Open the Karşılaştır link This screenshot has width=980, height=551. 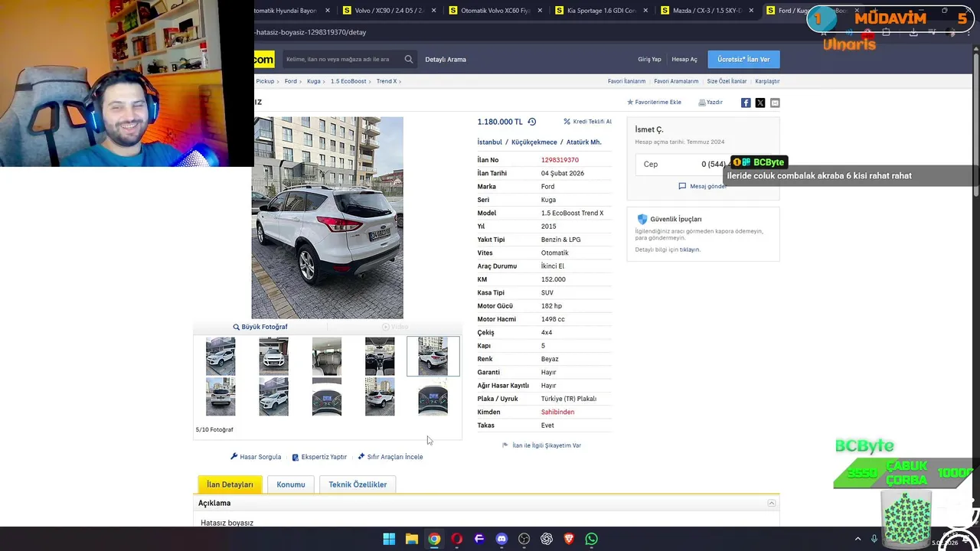(767, 81)
